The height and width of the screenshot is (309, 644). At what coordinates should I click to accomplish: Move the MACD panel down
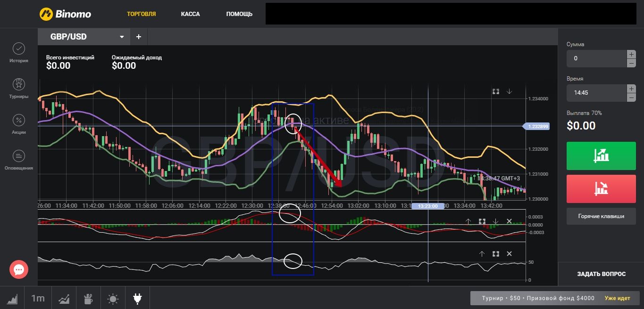click(495, 221)
